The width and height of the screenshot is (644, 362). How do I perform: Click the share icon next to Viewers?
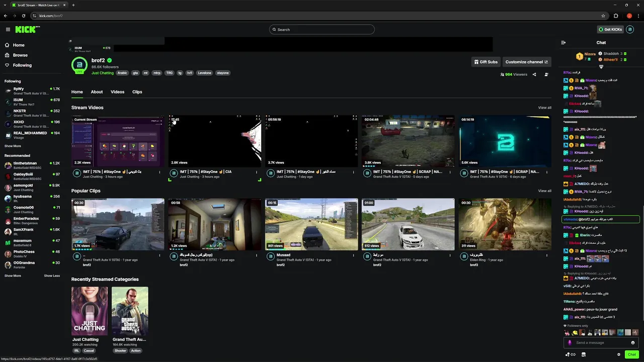[534, 74]
